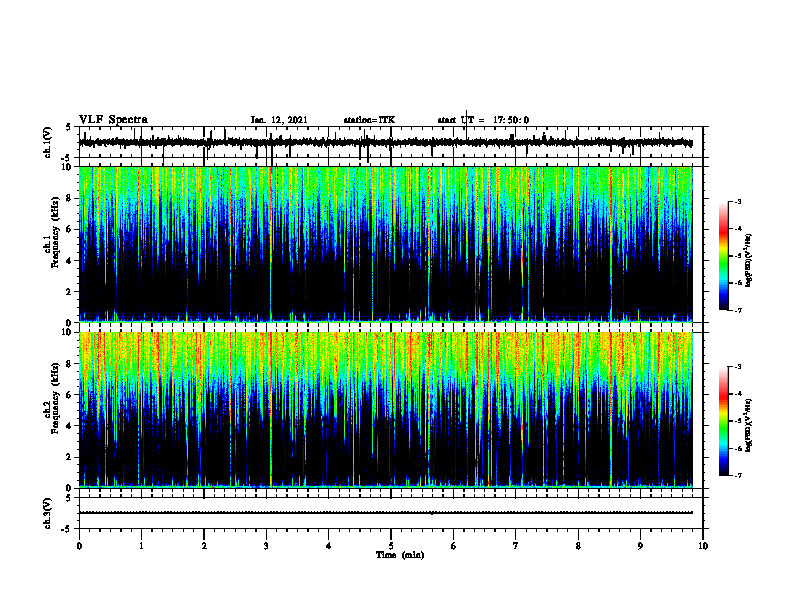Click the "station=ITK" label

[369, 120]
